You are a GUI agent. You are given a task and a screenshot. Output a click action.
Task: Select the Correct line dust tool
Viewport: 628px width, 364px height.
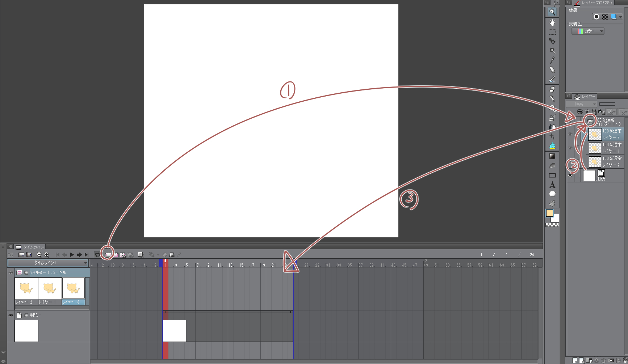(x=552, y=204)
